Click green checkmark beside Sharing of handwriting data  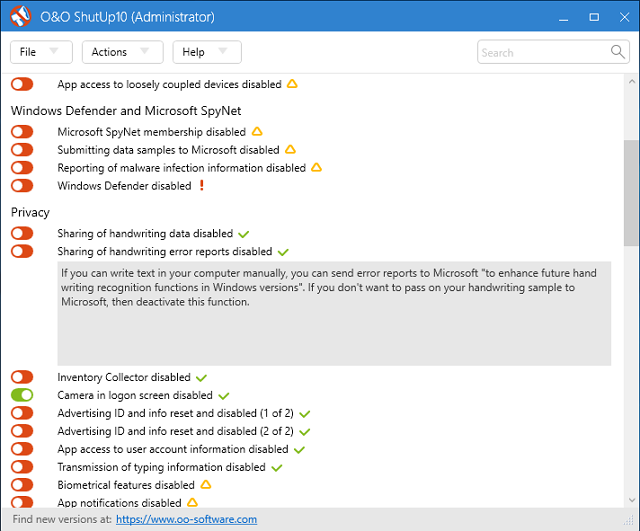click(243, 233)
